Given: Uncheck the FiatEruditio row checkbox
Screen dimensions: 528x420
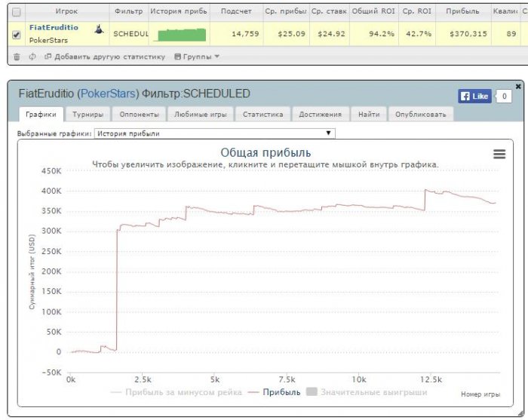Looking at the screenshot, I should [16, 35].
